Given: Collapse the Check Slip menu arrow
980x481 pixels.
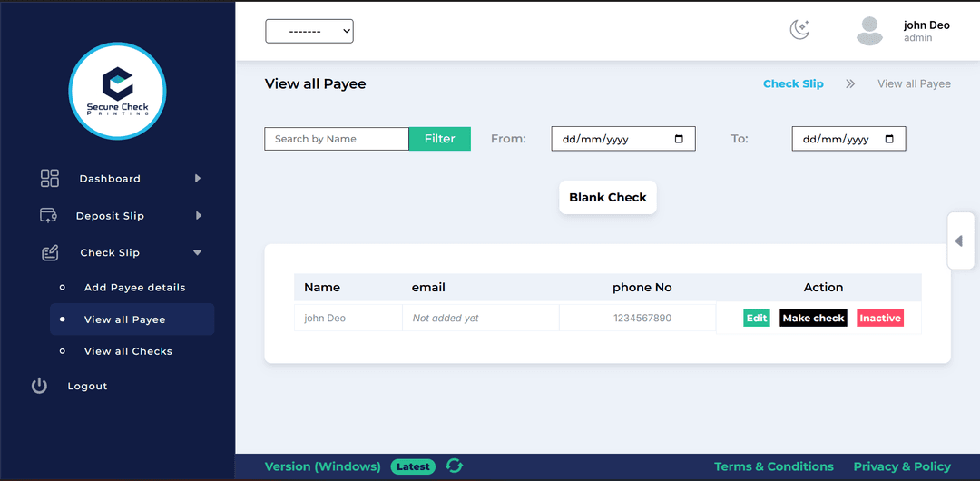Looking at the screenshot, I should [x=198, y=252].
